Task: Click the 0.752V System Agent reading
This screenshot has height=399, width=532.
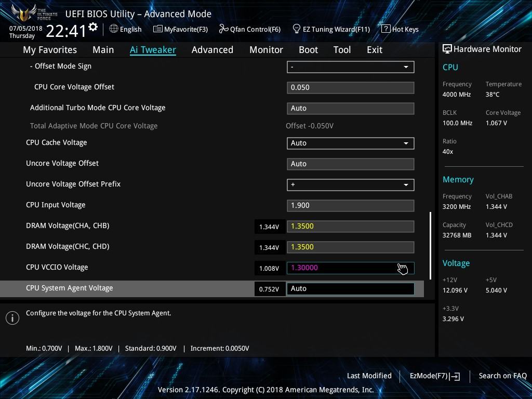Action: [269, 289]
